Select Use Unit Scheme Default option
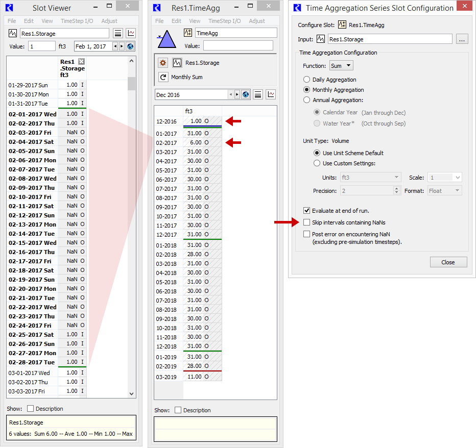476x448 pixels. [317, 153]
